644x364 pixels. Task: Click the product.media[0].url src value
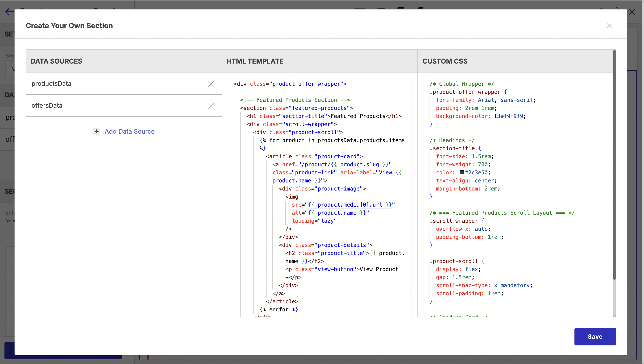point(350,205)
